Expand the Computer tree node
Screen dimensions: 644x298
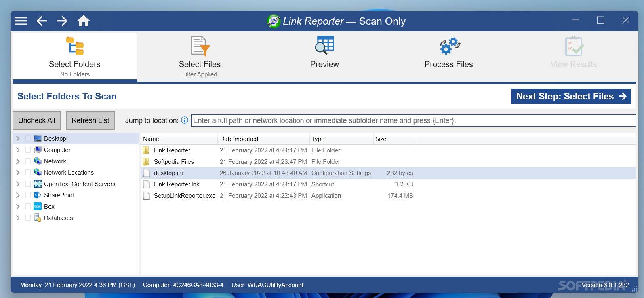point(18,150)
